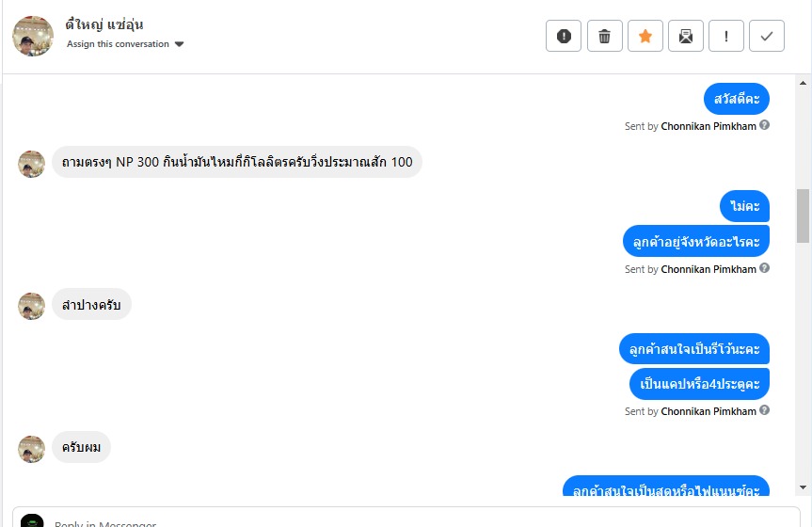Viewport: 812px width, 527px height.
Task: Mark conversation unread with envelope icon
Action: (x=686, y=36)
